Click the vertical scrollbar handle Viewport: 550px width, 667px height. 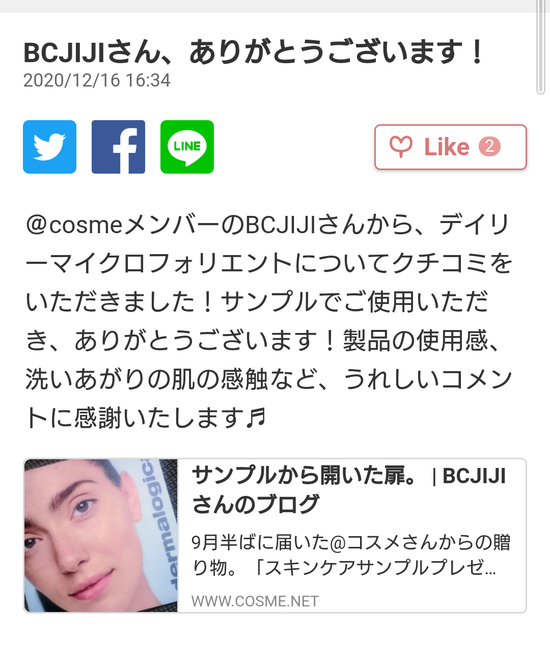(541, 47)
